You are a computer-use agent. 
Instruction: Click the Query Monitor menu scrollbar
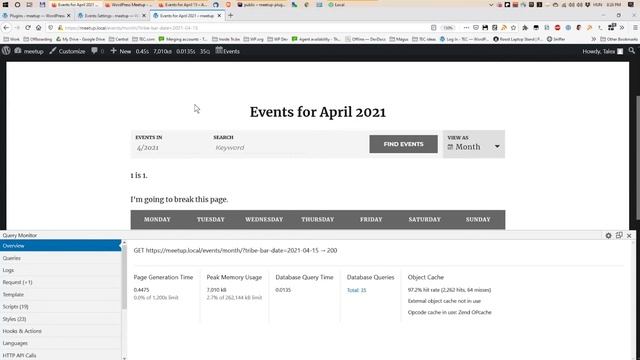point(124,278)
